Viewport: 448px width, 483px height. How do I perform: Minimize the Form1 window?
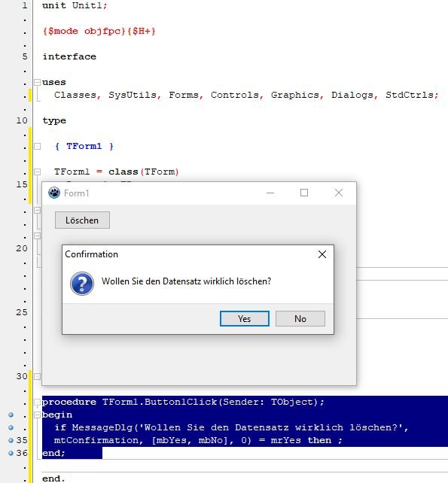pyautogui.click(x=270, y=193)
